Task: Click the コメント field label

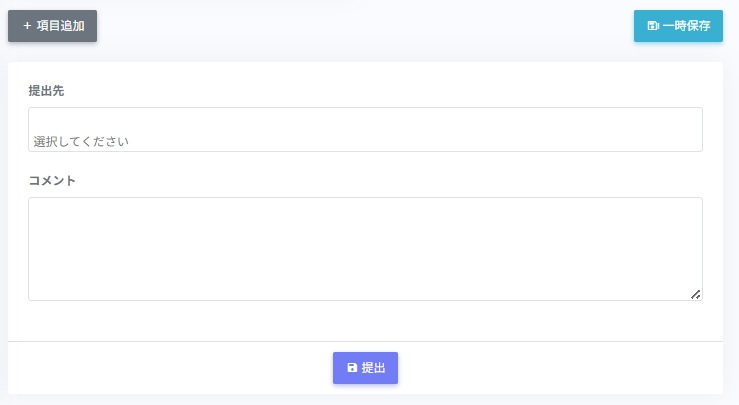Action: (x=52, y=181)
